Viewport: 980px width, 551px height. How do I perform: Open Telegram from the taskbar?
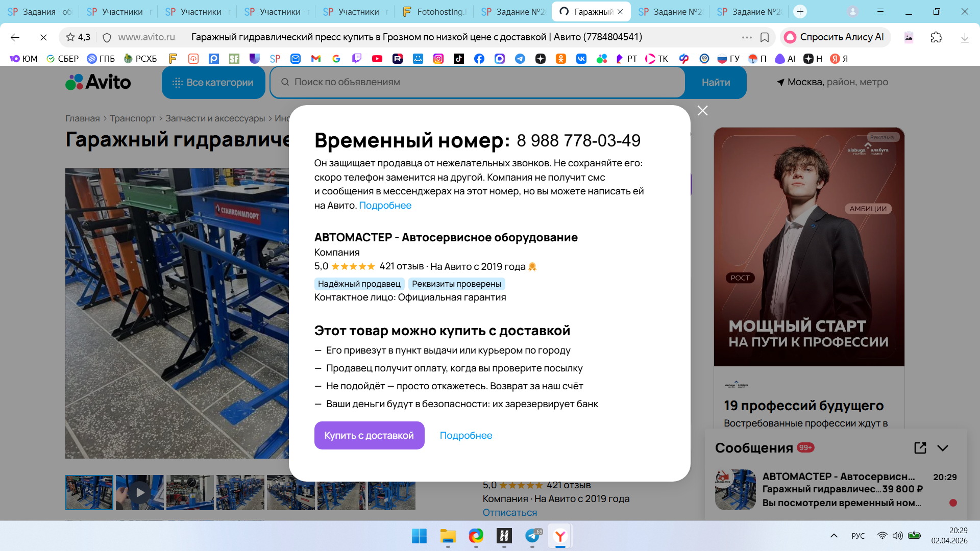coord(532,536)
